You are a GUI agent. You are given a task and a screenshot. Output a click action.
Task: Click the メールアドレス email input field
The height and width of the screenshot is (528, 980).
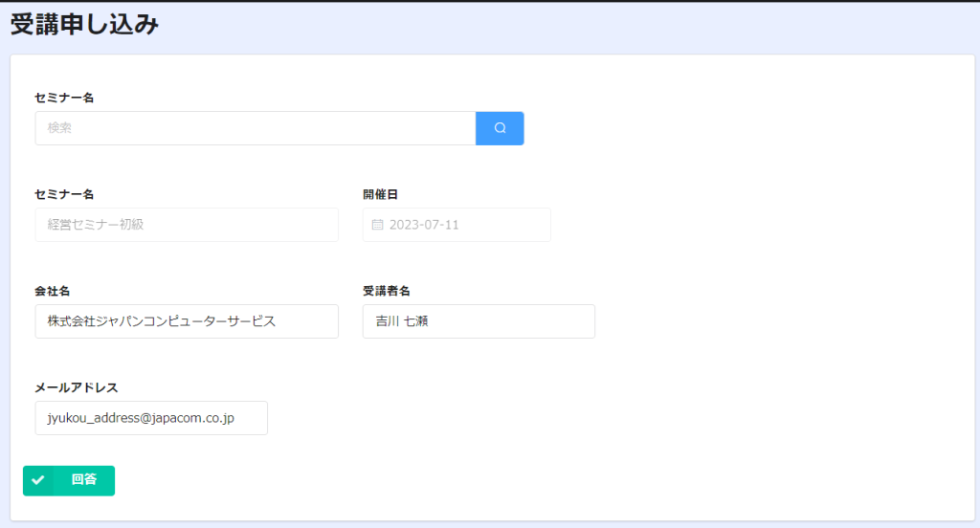151,418
